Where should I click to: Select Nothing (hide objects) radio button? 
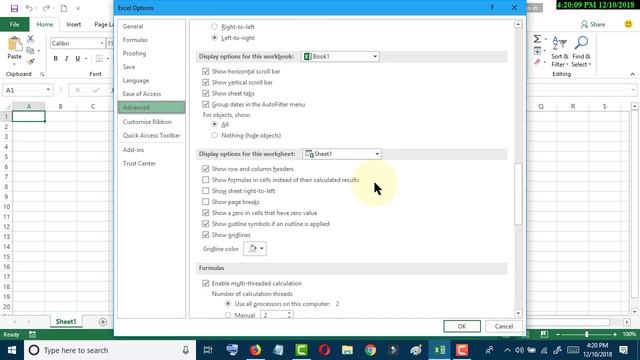click(214, 135)
